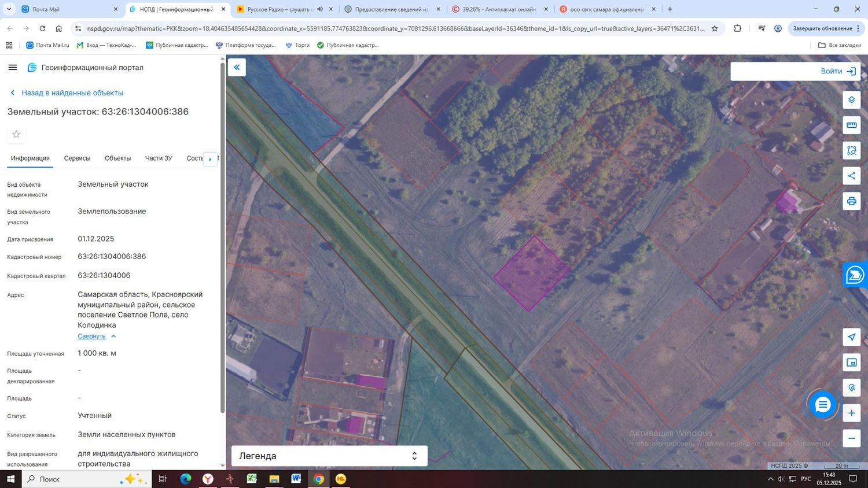Switch to the Объекты tab
Screen dimensions: 868x488
pos(117,158)
